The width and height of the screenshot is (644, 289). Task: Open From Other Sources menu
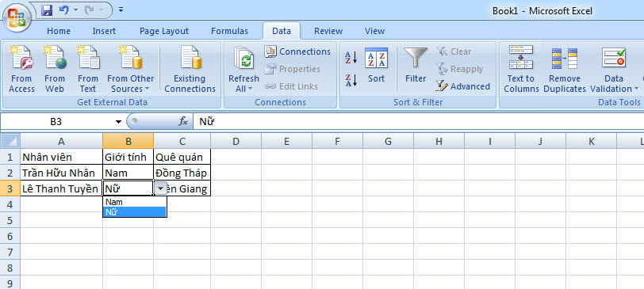click(x=131, y=69)
